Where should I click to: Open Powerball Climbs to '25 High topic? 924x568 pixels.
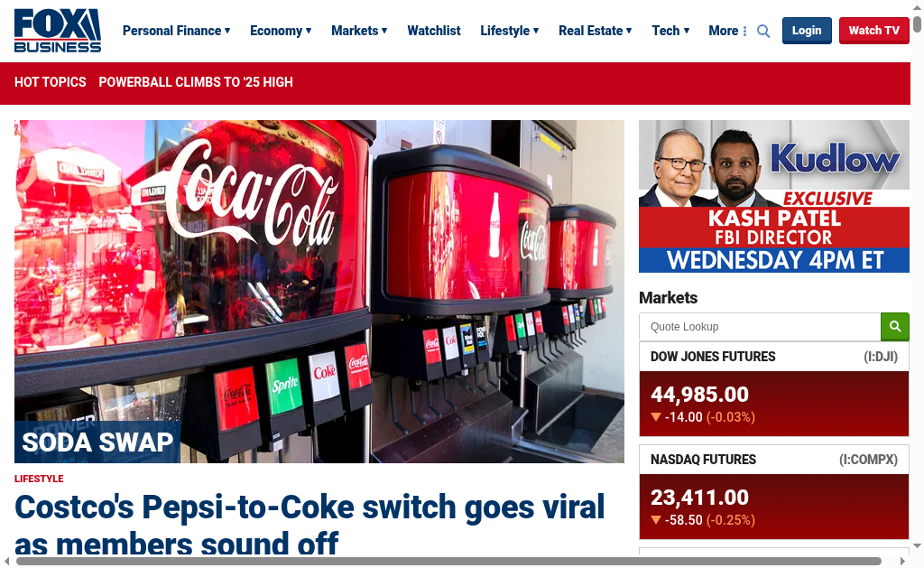196,82
